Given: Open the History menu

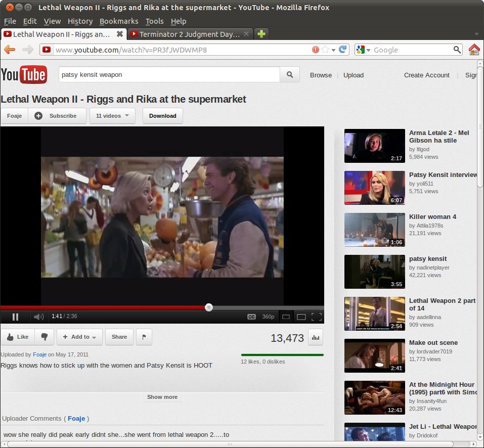Looking at the screenshot, I should pyautogui.click(x=80, y=21).
